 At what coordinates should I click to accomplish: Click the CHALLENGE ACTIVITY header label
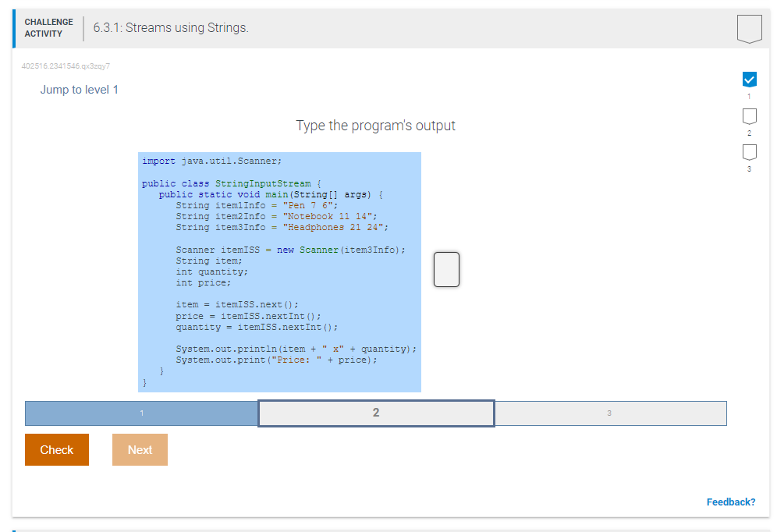pos(48,27)
